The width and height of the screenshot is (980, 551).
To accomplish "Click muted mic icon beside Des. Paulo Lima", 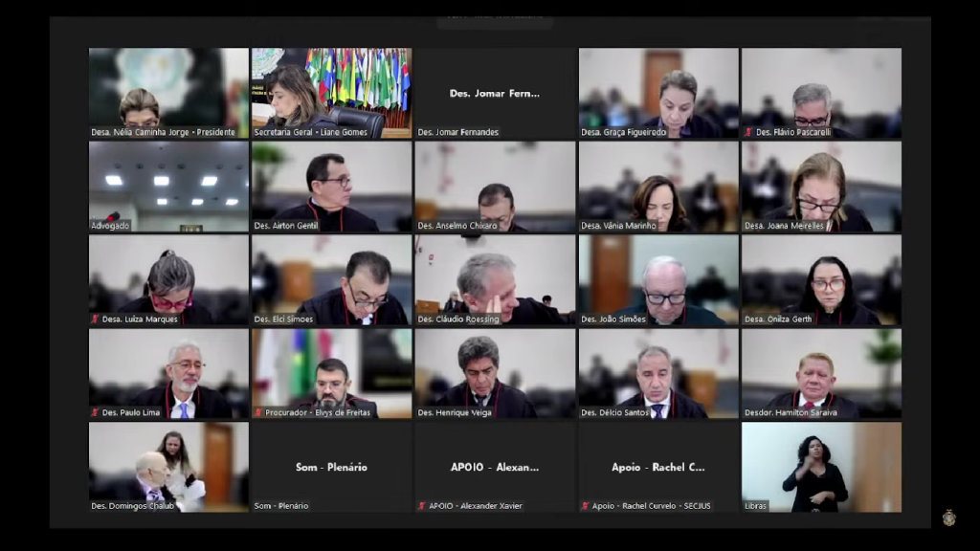I will point(95,412).
